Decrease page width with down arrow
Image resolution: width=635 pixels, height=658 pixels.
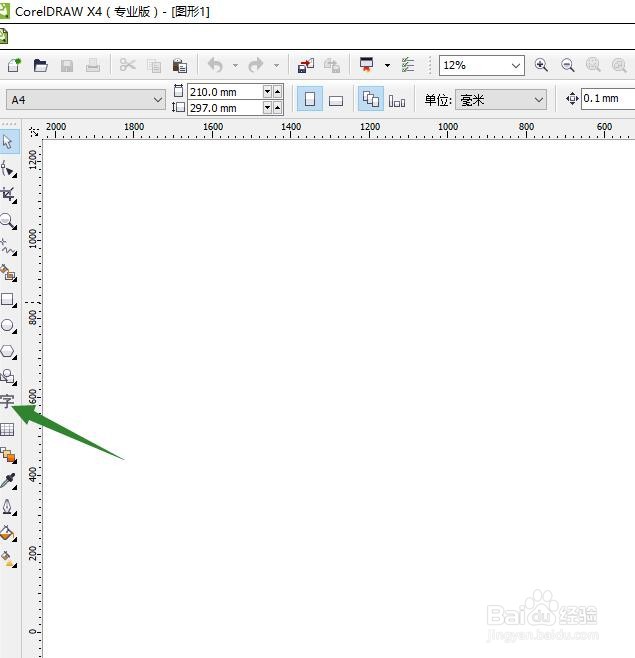tap(267, 91)
